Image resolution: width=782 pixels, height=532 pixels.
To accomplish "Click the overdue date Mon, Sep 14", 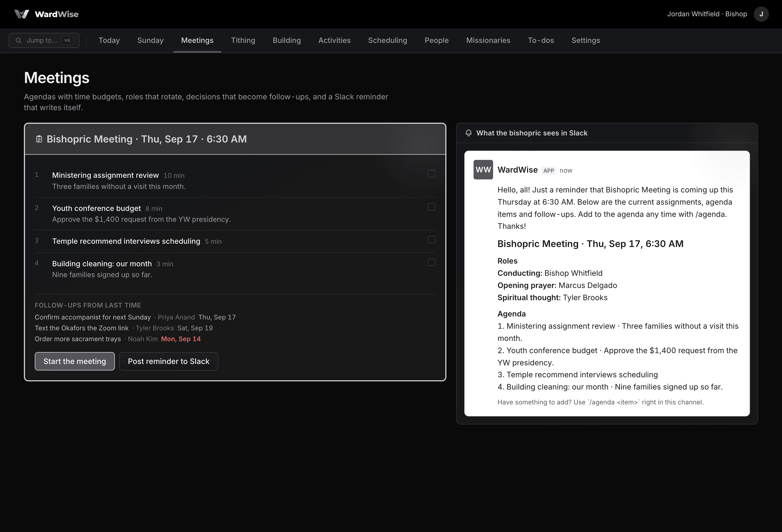I will click(181, 339).
